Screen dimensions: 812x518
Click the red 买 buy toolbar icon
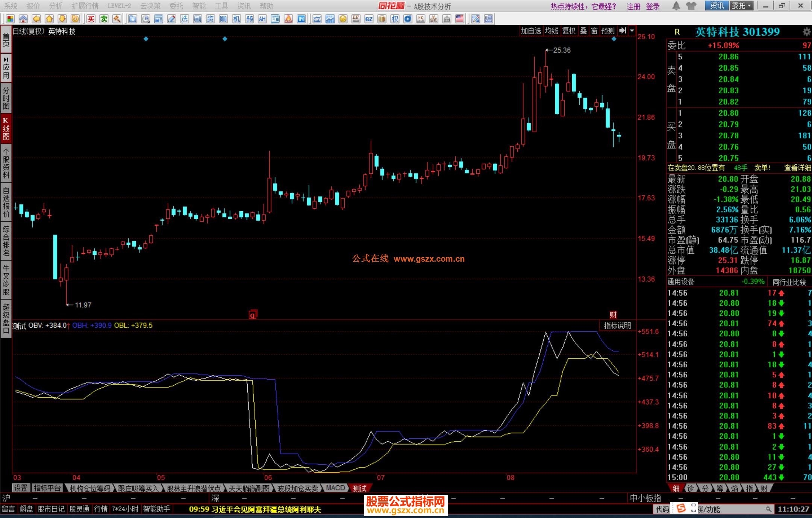coord(91,19)
